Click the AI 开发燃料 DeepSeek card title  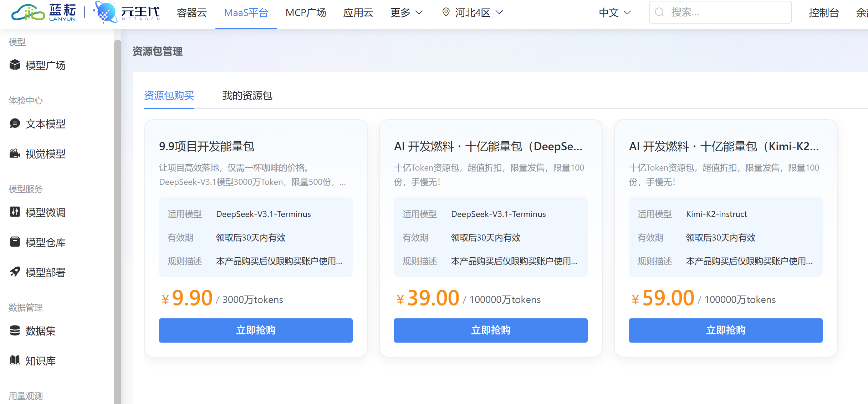point(488,146)
